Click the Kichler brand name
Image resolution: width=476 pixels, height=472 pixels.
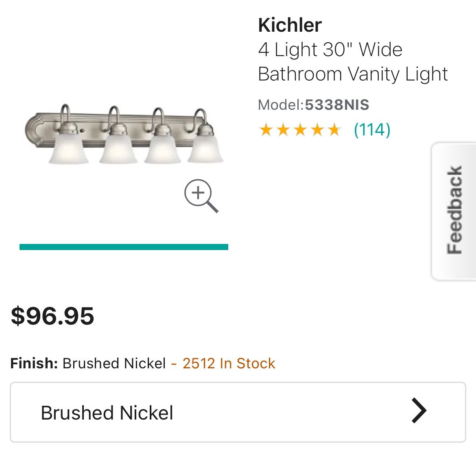pyautogui.click(x=290, y=25)
